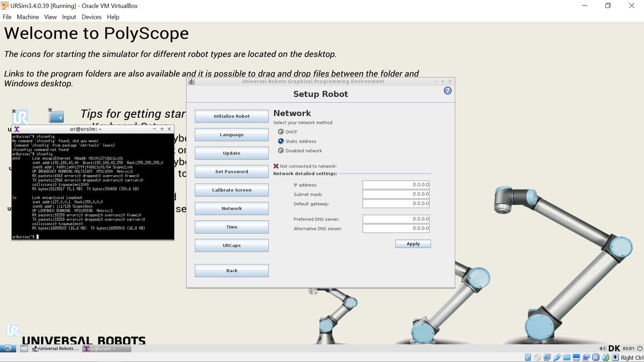Apply the network settings

click(413, 243)
